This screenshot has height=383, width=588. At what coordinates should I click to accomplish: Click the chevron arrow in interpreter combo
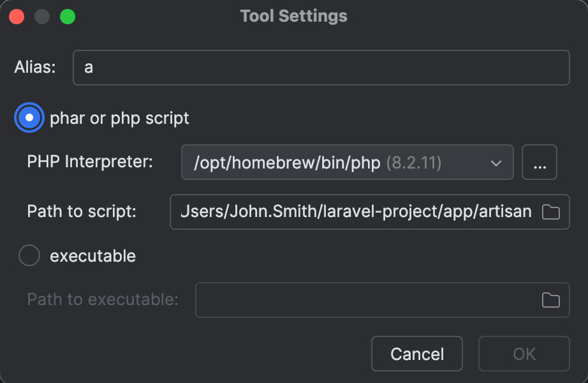click(x=496, y=163)
